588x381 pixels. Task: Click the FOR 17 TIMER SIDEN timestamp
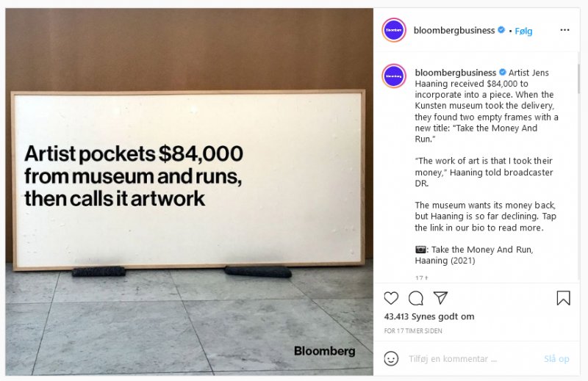point(413,331)
